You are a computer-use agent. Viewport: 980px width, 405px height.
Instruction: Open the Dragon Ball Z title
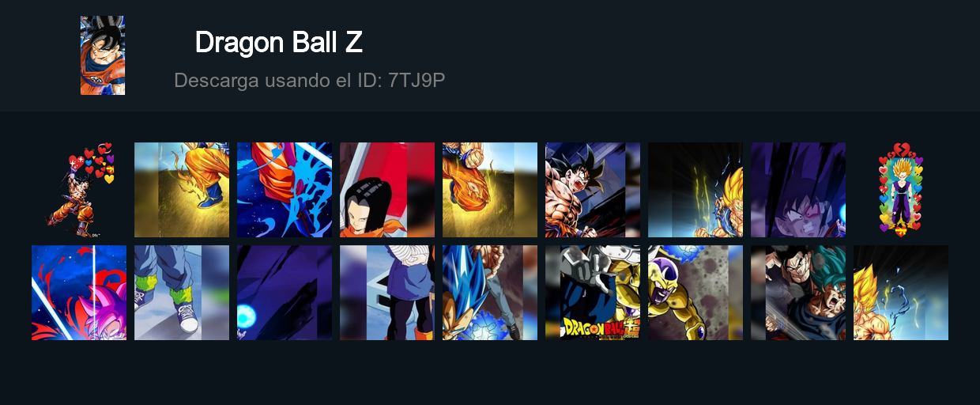(x=278, y=42)
